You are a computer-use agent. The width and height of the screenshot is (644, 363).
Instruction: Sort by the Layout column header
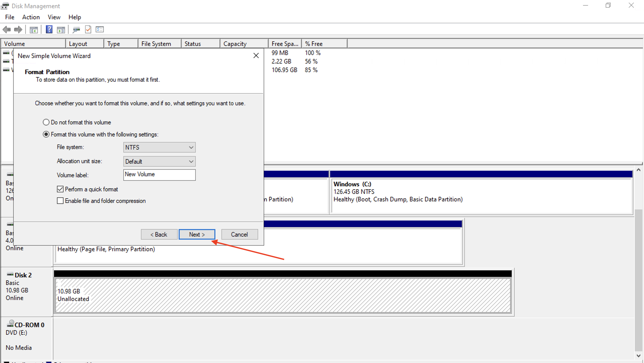click(x=85, y=44)
